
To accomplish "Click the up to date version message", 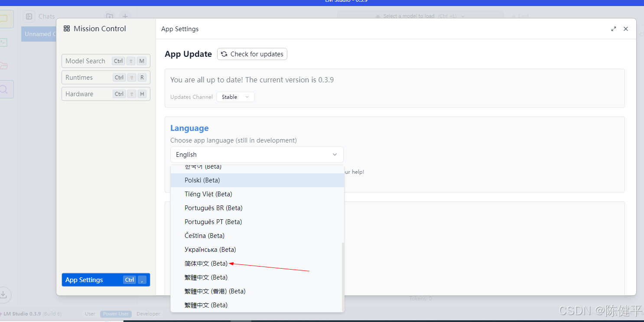I will tap(252, 80).
